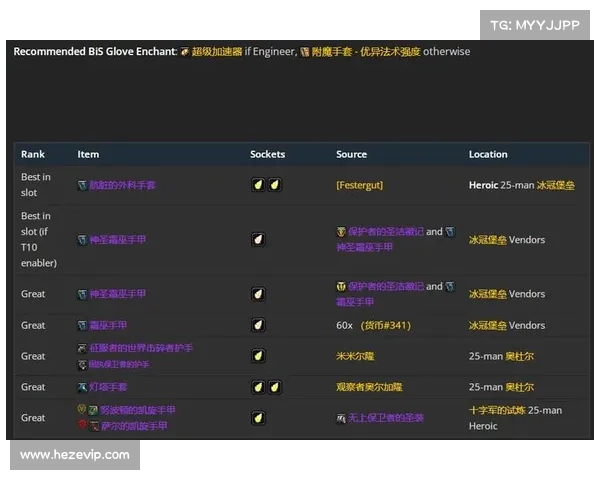Click the 'Best in slot (if T10 enabler)' cell
Viewport: 600px width, 480px height.
coord(39,240)
